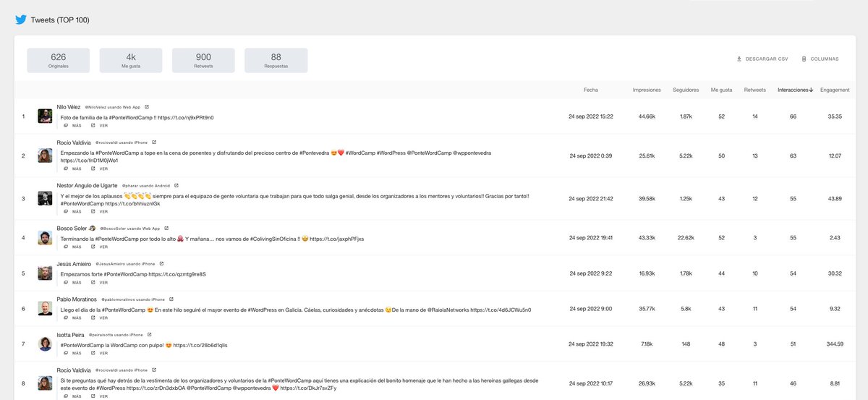The width and height of the screenshot is (868, 400).
Task: Open the author name Pablo Moratinos
Action: [x=76, y=299]
